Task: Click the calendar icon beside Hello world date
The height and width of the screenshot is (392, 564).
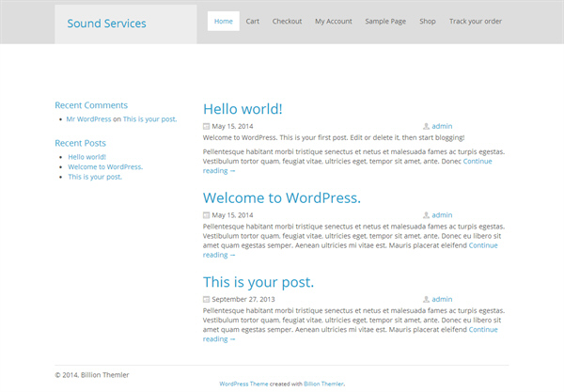Action: tap(206, 126)
